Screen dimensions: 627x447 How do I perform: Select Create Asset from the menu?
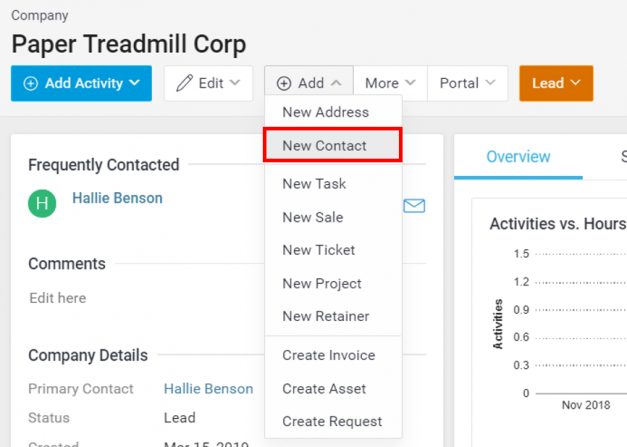coord(324,388)
